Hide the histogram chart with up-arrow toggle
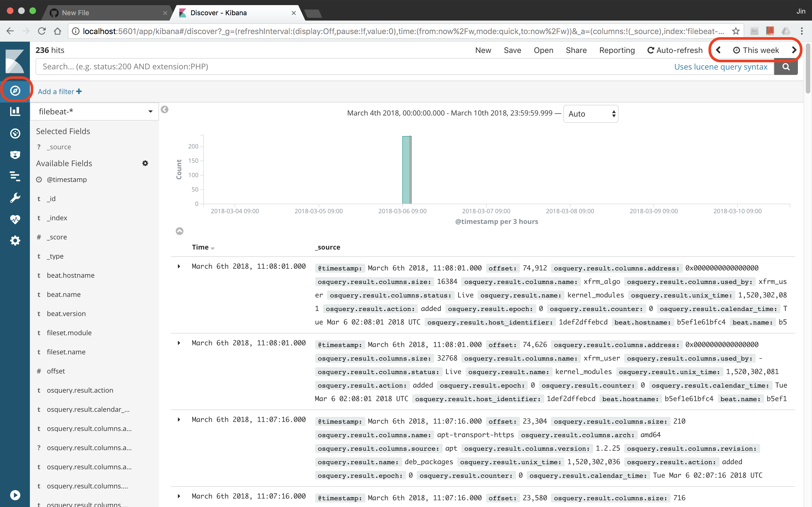 click(180, 231)
